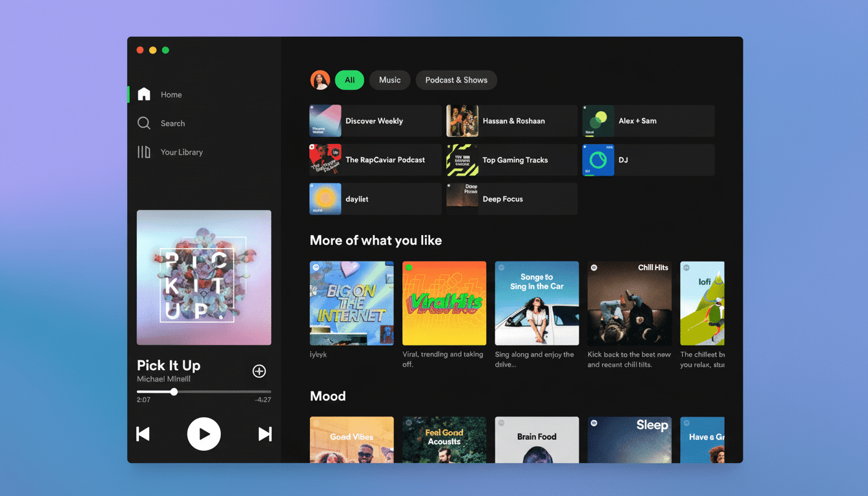The image size is (868, 496).
Task: Open the Deep Focus playlist
Action: (511, 198)
